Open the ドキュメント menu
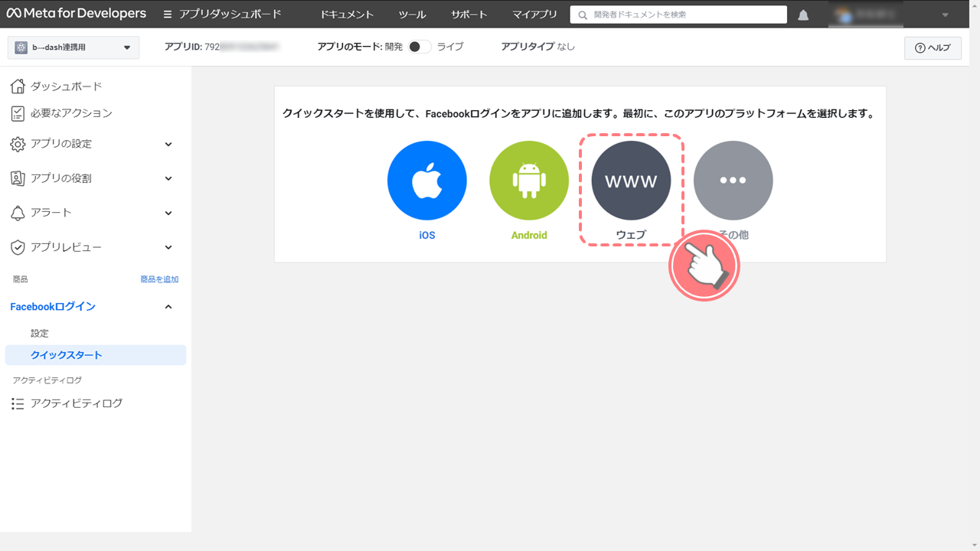980x551 pixels. pyautogui.click(x=347, y=15)
